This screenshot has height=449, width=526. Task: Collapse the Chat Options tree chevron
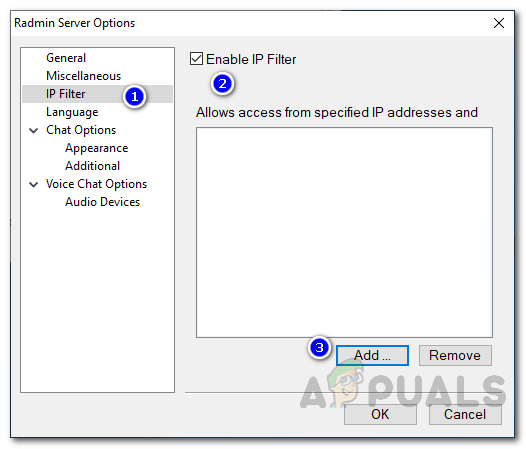(34, 130)
